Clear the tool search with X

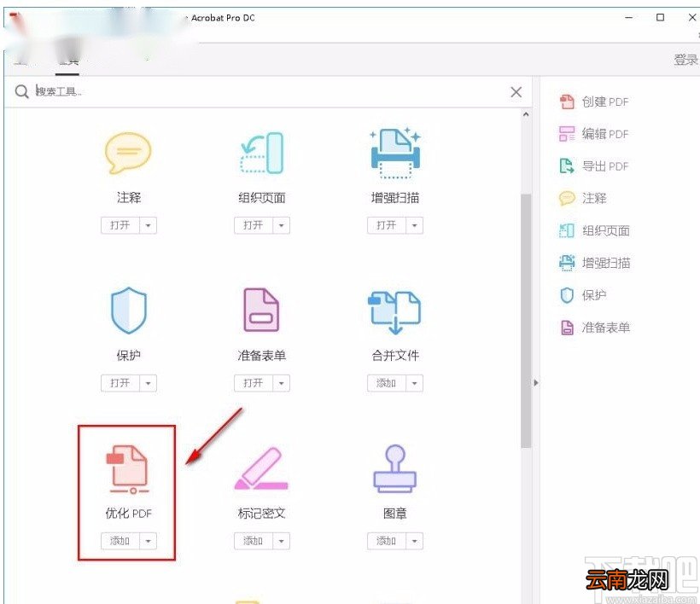pyautogui.click(x=516, y=92)
